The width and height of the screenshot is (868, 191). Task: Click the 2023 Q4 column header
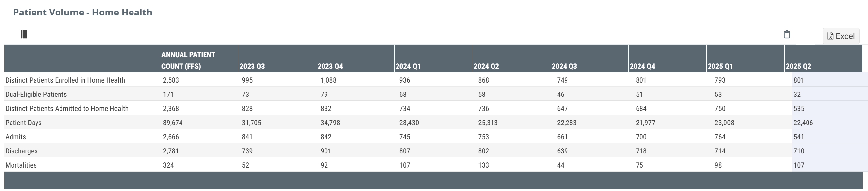tap(330, 66)
